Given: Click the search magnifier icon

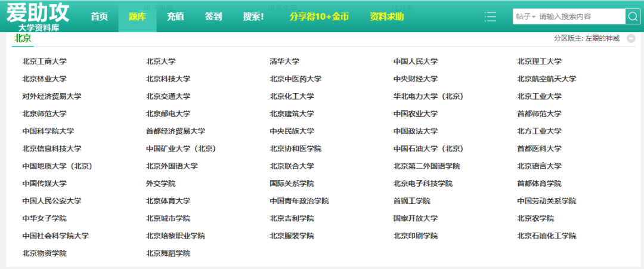Looking at the screenshot, I should point(631,17).
